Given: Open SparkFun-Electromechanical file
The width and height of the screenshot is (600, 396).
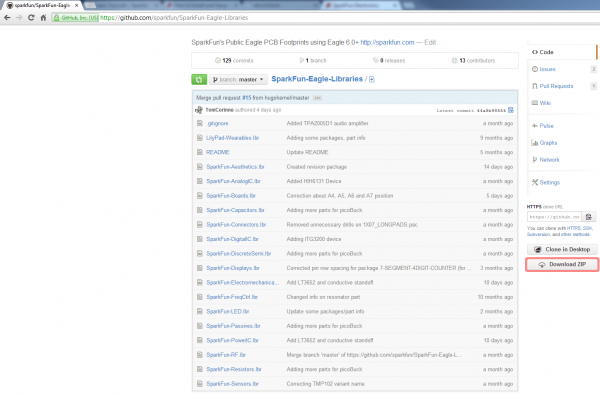Looking at the screenshot, I should [243, 282].
